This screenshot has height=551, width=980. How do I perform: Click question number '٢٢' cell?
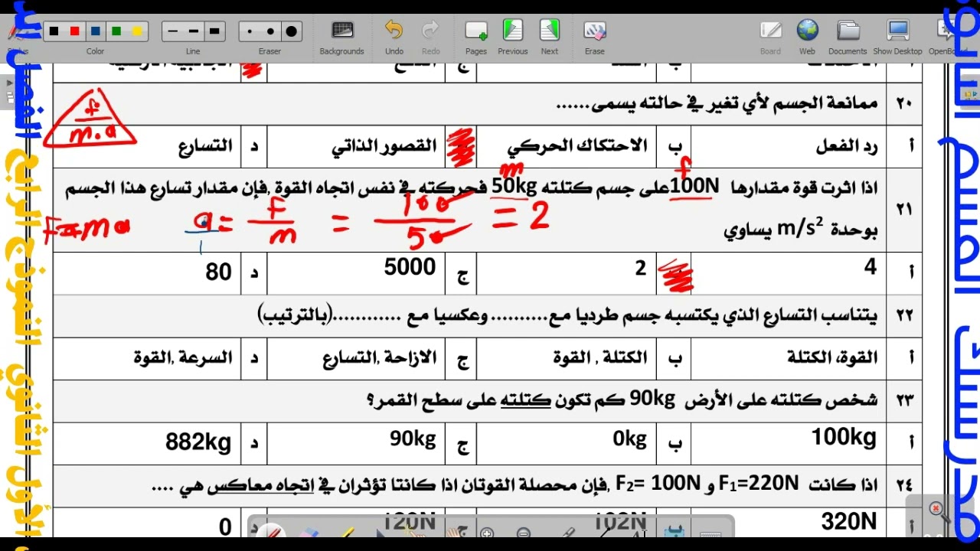(904, 315)
